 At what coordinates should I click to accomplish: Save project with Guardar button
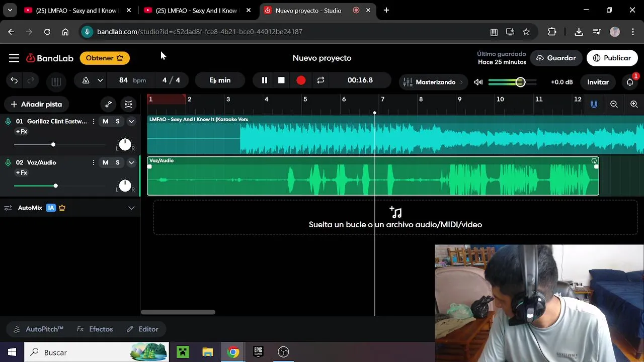point(556,58)
